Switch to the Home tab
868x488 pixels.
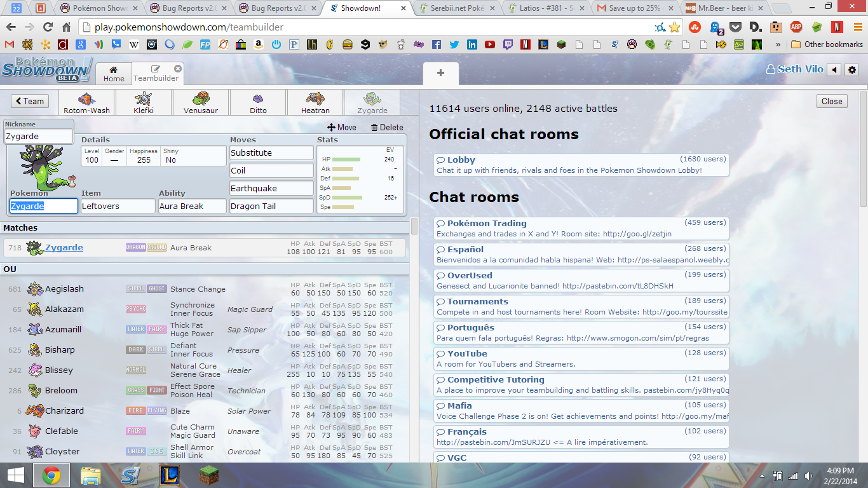114,74
